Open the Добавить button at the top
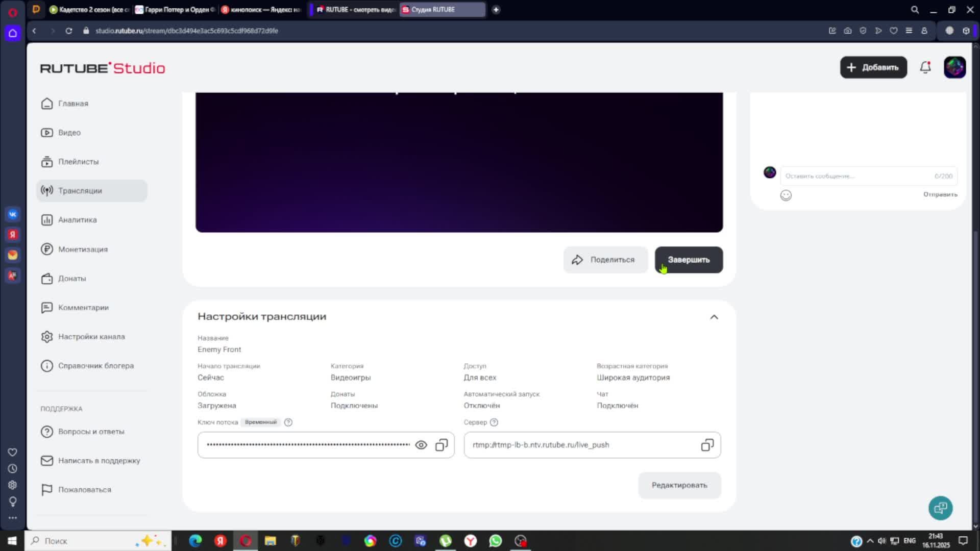 [873, 67]
